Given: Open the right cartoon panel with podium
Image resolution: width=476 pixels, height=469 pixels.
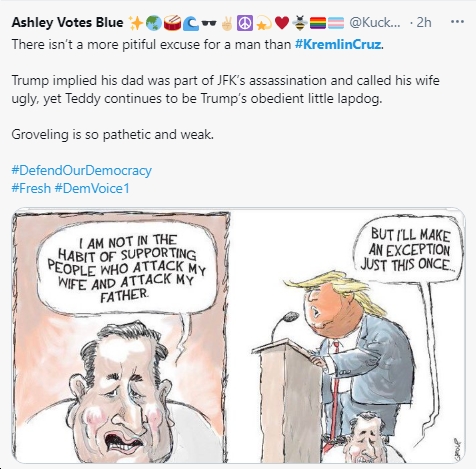Looking at the screenshot, I should (347, 336).
